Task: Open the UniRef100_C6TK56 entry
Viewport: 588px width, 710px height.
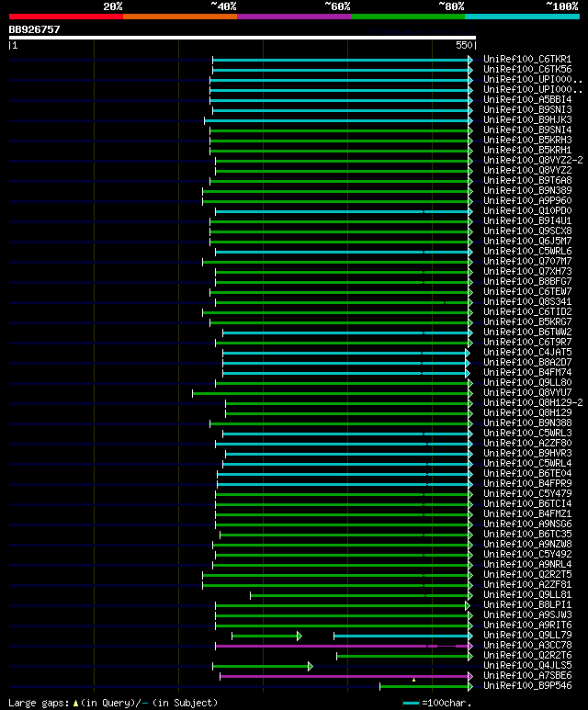Action: [x=527, y=69]
